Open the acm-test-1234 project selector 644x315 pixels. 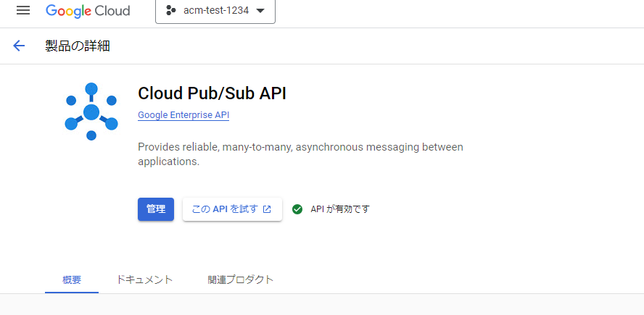(x=215, y=11)
